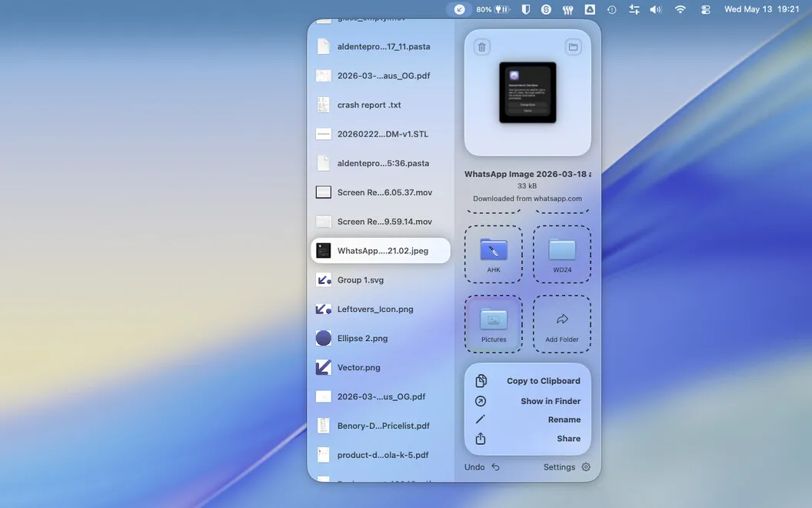Select 20260222...DM-v1.STL file
This screenshot has height=508, width=812.
[381, 134]
